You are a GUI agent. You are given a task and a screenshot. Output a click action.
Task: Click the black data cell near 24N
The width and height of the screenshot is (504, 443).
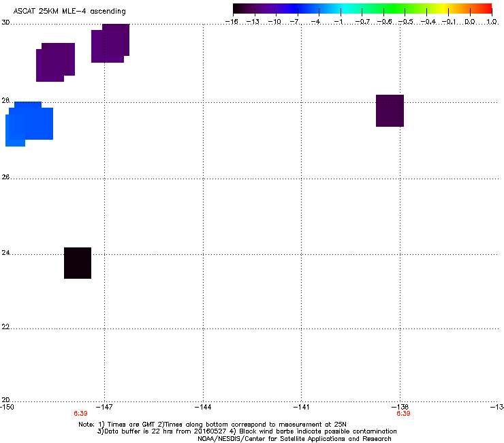click(78, 263)
